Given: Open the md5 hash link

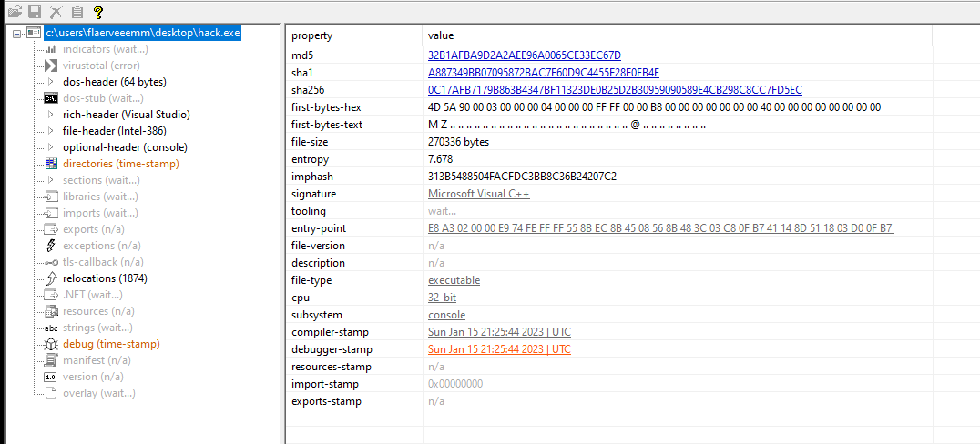Looking at the screenshot, I should (524, 55).
